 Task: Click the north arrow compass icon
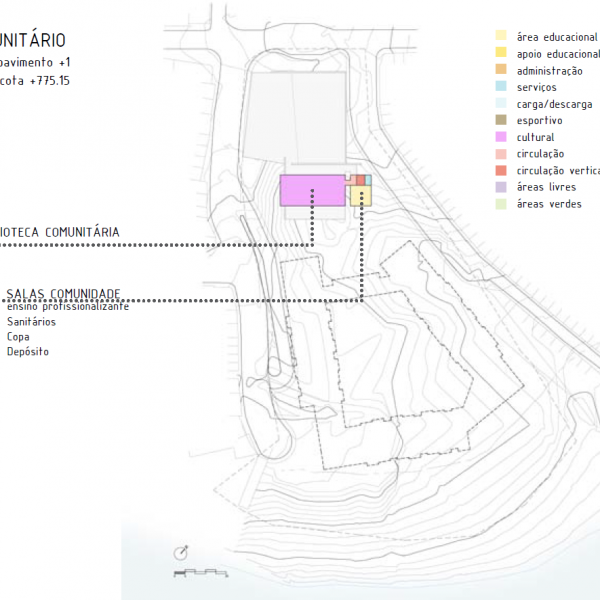[x=181, y=553]
